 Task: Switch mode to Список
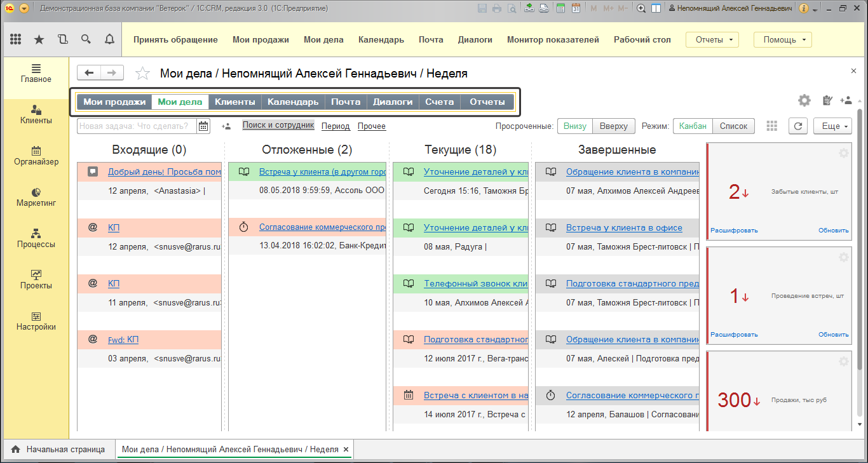[733, 126]
